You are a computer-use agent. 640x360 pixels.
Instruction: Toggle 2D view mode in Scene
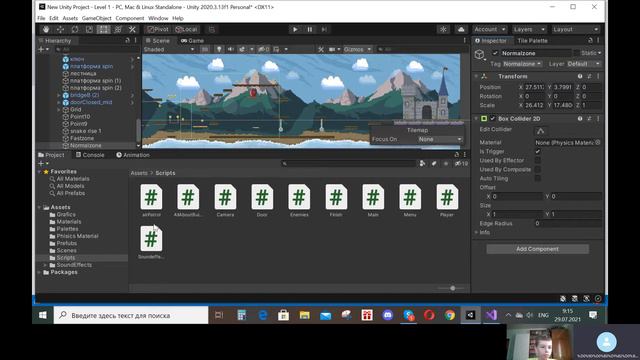pos(205,49)
